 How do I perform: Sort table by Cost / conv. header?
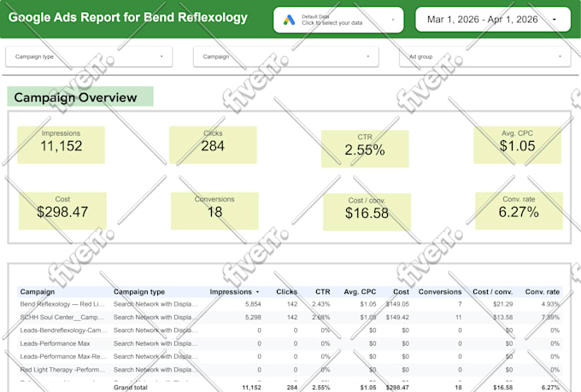[x=492, y=291]
